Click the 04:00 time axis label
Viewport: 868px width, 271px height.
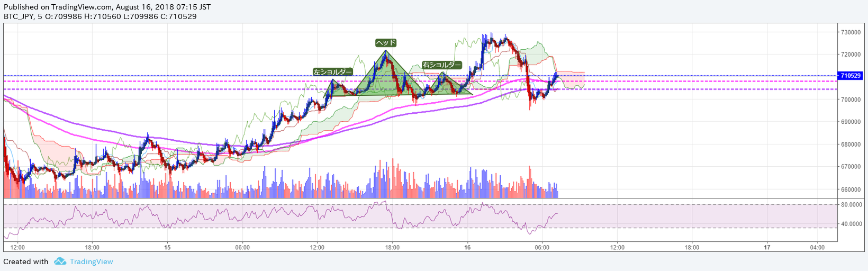coord(817,247)
